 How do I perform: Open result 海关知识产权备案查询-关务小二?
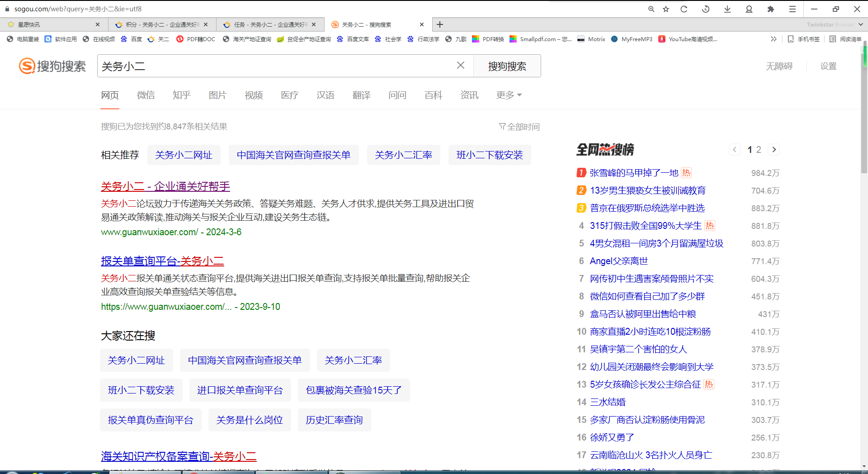tap(179, 456)
